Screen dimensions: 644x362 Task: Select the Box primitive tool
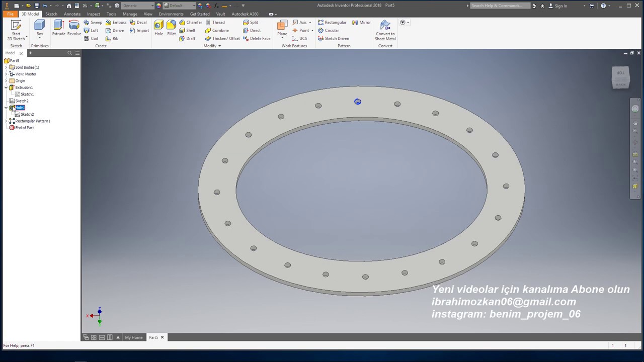coord(39,28)
